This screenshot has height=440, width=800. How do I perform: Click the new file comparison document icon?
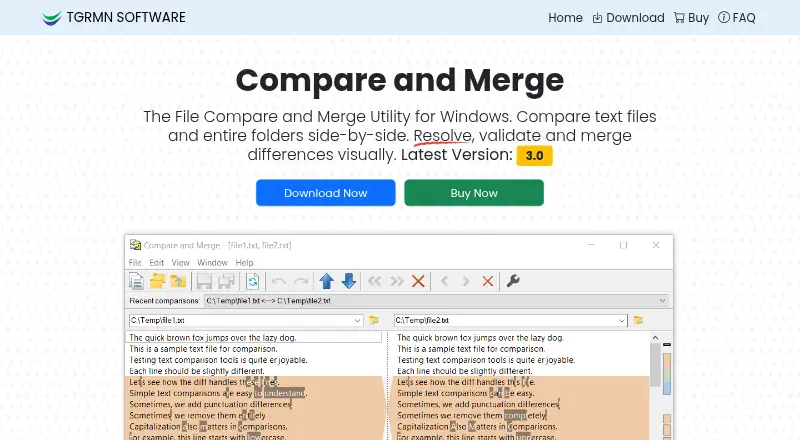[136, 281]
